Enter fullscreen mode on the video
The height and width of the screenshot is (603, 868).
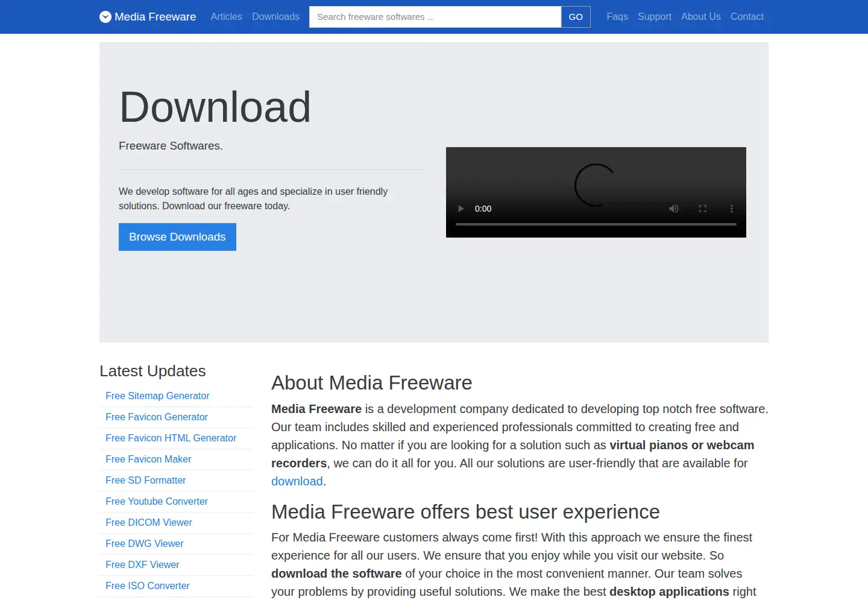pyautogui.click(x=703, y=209)
